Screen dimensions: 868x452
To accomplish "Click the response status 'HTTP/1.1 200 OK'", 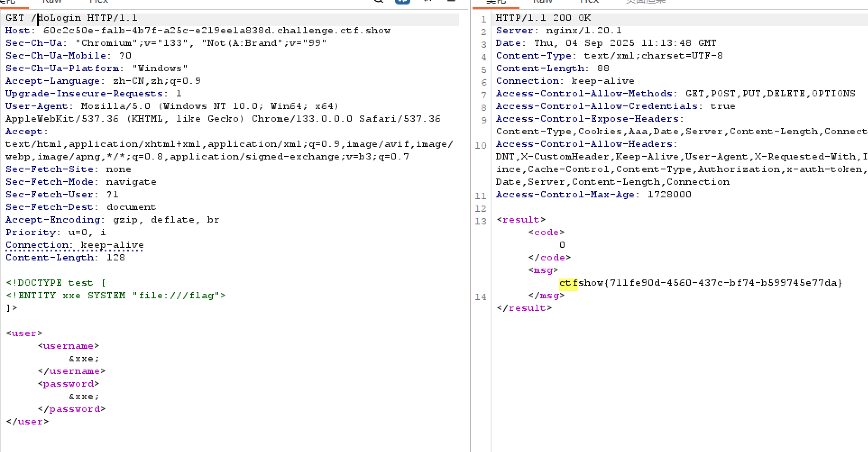I will 543,18.
